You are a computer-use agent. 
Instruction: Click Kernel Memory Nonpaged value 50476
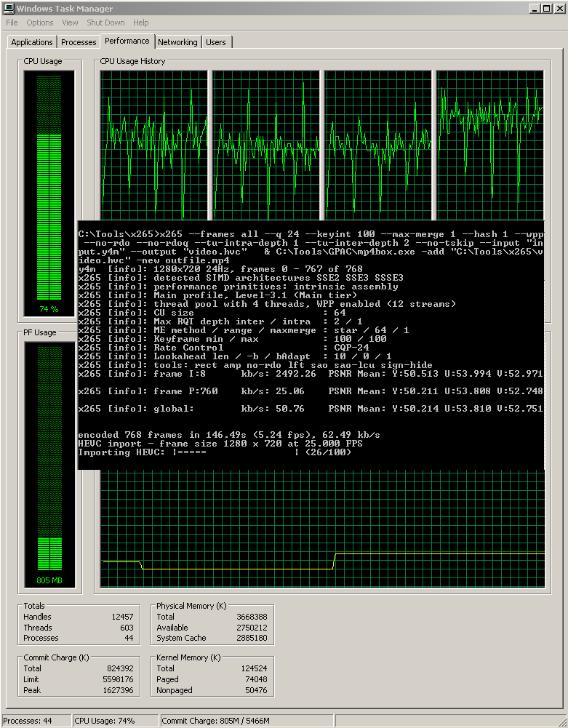click(257, 690)
